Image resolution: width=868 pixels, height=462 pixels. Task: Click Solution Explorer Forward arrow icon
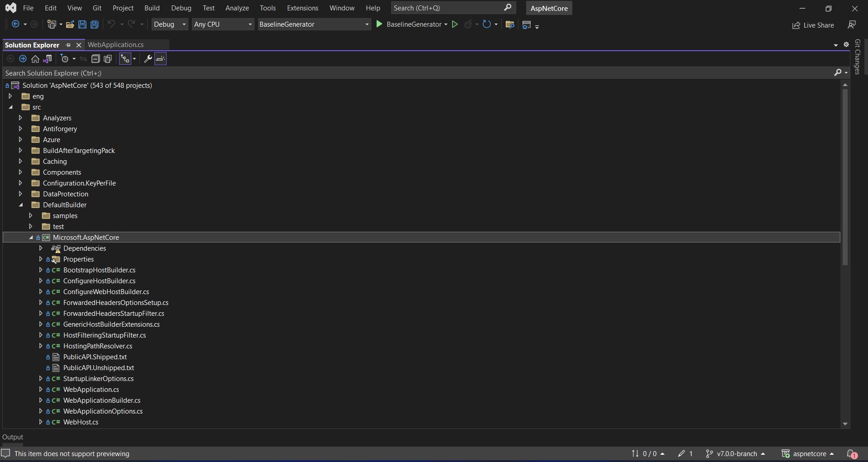(23, 59)
